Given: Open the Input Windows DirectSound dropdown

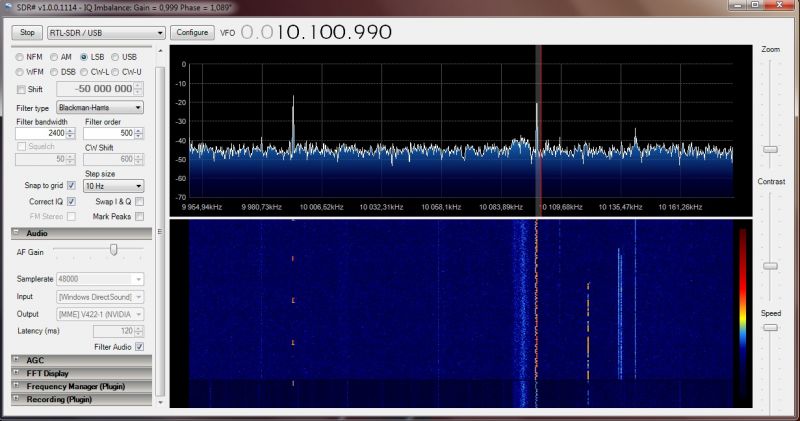Looking at the screenshot, I should pos(100,297).
